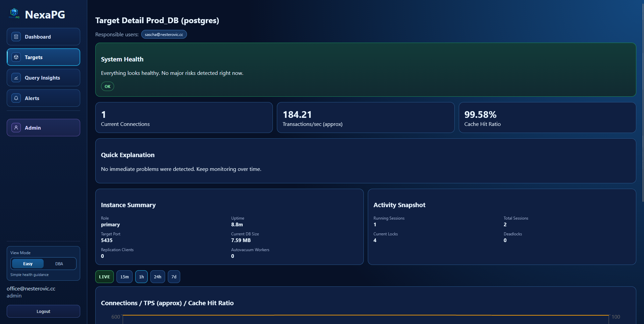Click the sascha@nesterovic.cc responsible user chip
644x324 pixels.
click(x=164, y=35)
